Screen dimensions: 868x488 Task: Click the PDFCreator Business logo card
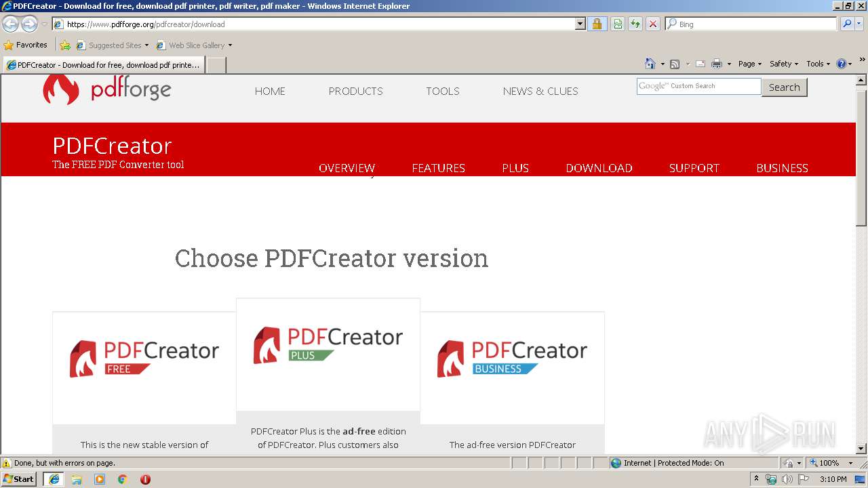click(512, 359)
